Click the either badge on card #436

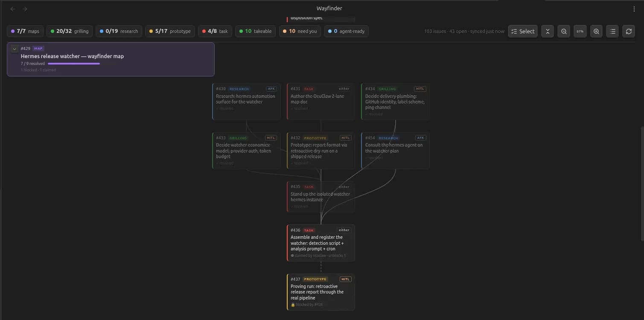click(344, 230)
